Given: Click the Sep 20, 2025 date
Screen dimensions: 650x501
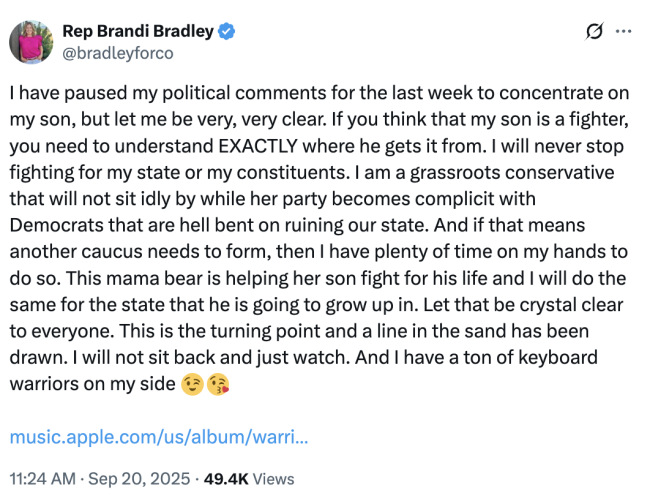Looking at the screenshot, I should coord(142,480).
